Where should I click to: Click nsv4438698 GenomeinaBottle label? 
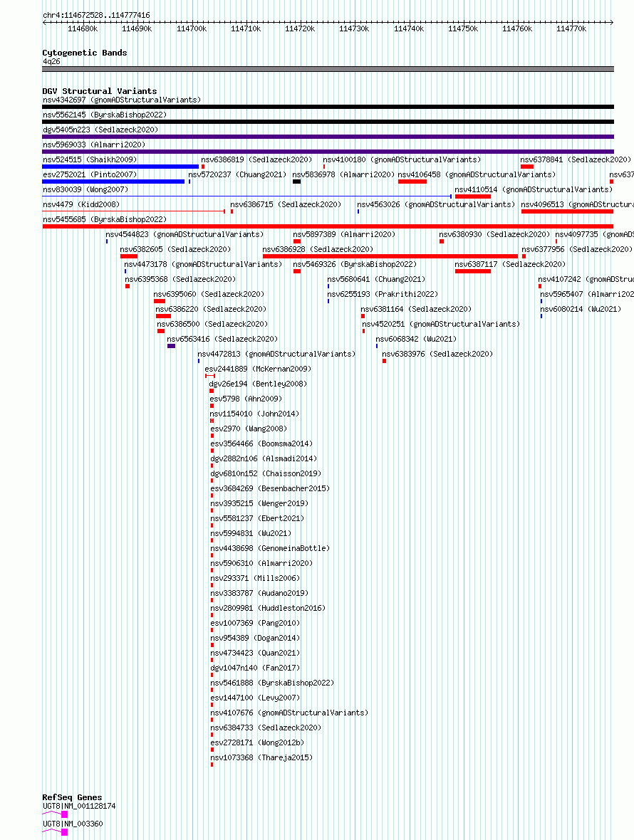point(270,550)
